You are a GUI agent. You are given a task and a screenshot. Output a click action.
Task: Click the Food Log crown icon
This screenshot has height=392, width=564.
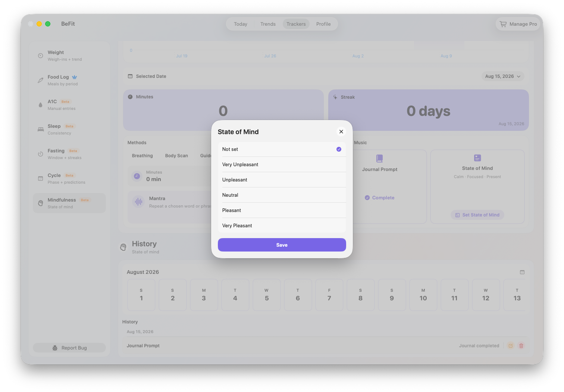point(75,77)
